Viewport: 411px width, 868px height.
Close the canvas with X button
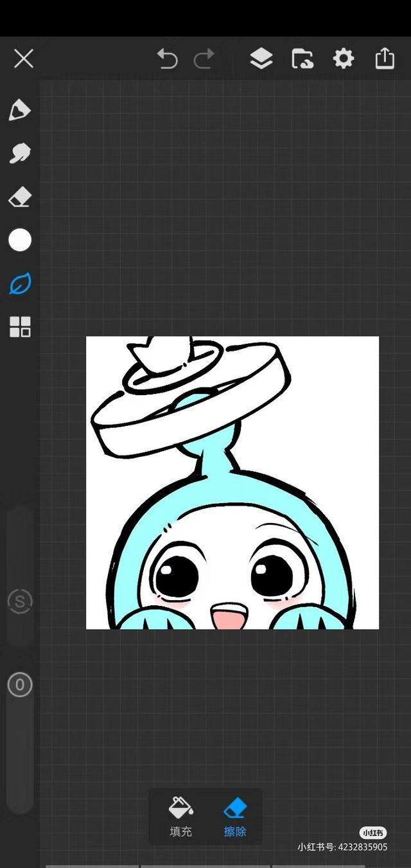click(x=24, y=59)
